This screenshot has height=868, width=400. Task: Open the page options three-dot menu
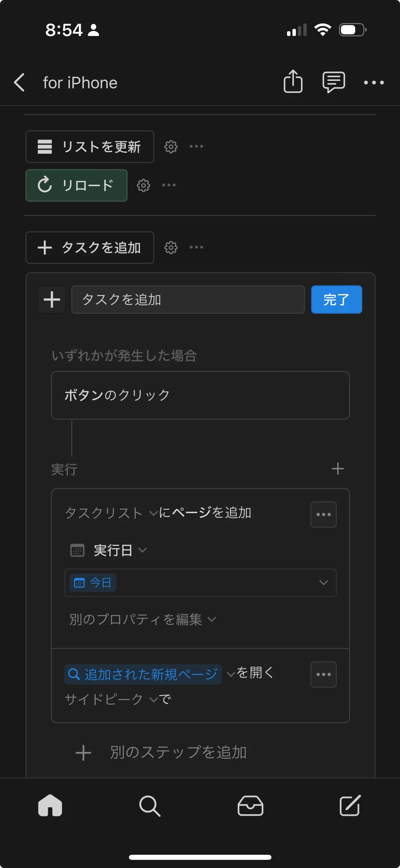click(x=374, y=83)
